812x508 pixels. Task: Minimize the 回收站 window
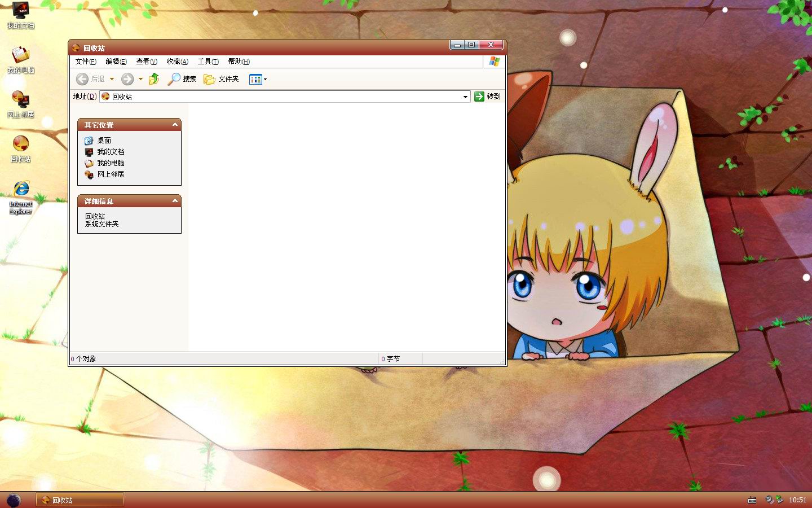457,45
